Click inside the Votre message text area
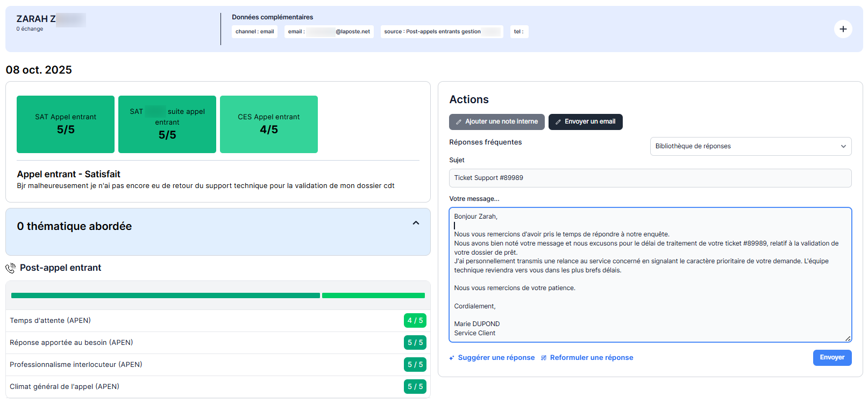 [x=650, y=301]
